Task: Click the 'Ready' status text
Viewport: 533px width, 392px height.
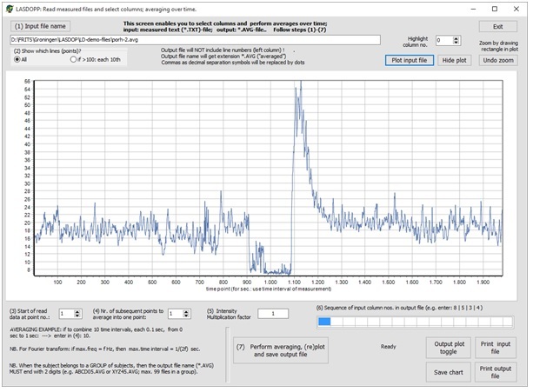Action: click(388, 347)
